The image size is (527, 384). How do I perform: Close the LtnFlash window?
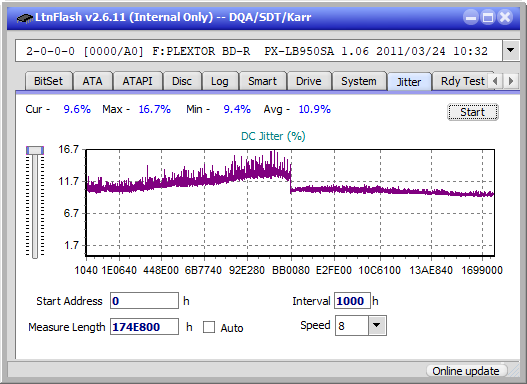[x=505, y=17]
